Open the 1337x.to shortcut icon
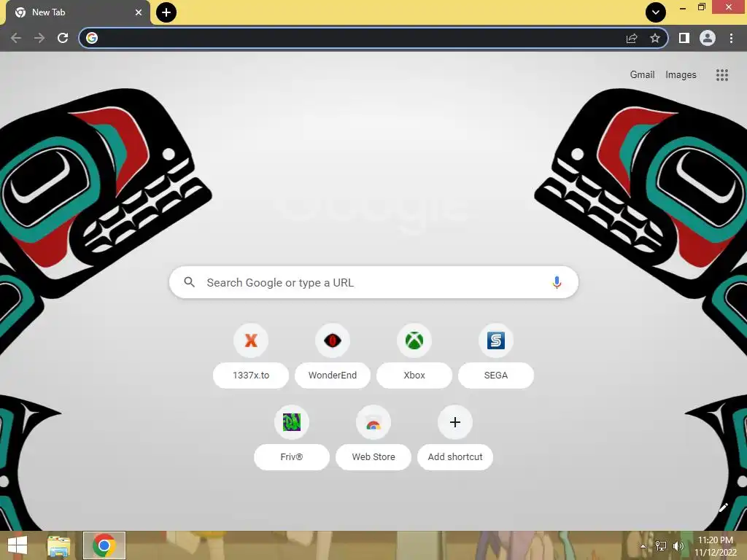Screen dimensions: 747x560 coord(251,341)
